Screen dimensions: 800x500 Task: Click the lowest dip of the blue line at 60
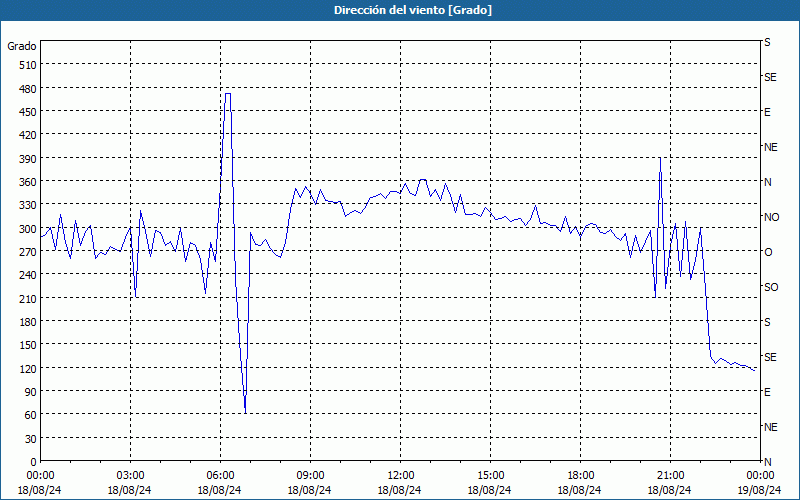tap(245, 412)
